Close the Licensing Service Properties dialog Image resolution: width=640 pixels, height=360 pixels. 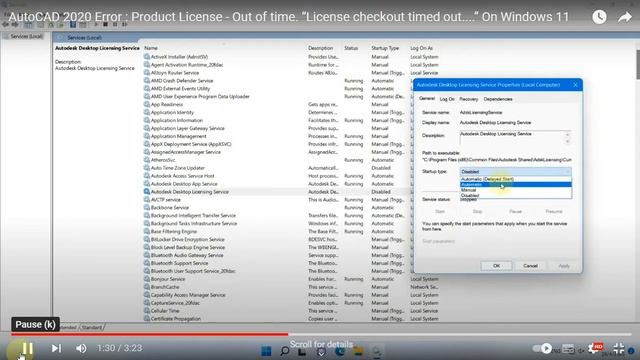(575, 85)
